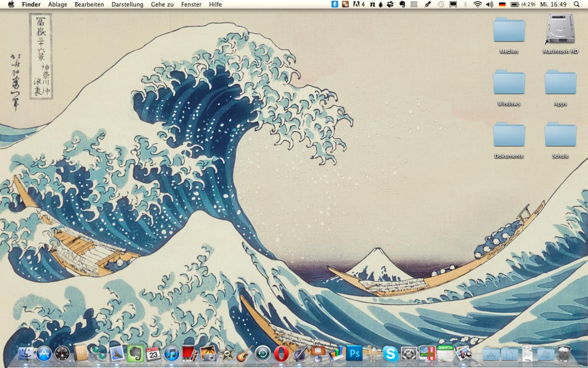This screenshot has height=368, width=588.
Task: Open QuickCal in the dock
Action: click(x=445, y=354)
